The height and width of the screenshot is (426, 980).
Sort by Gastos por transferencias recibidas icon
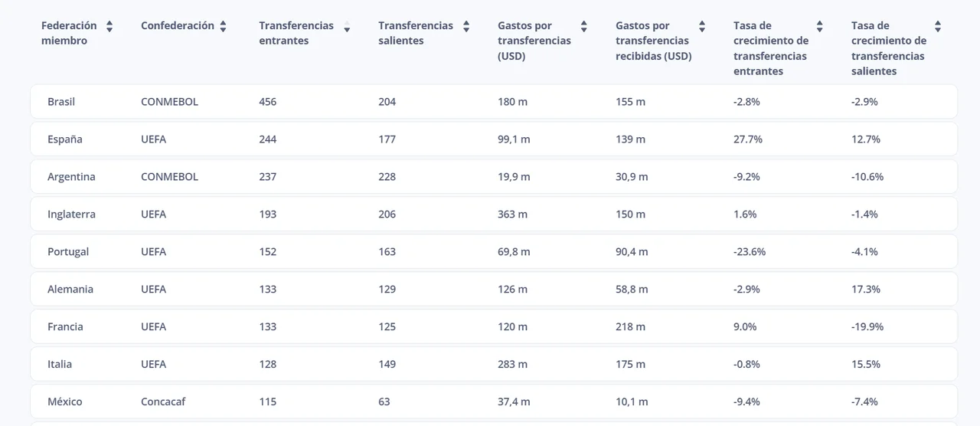click(702, 26)
